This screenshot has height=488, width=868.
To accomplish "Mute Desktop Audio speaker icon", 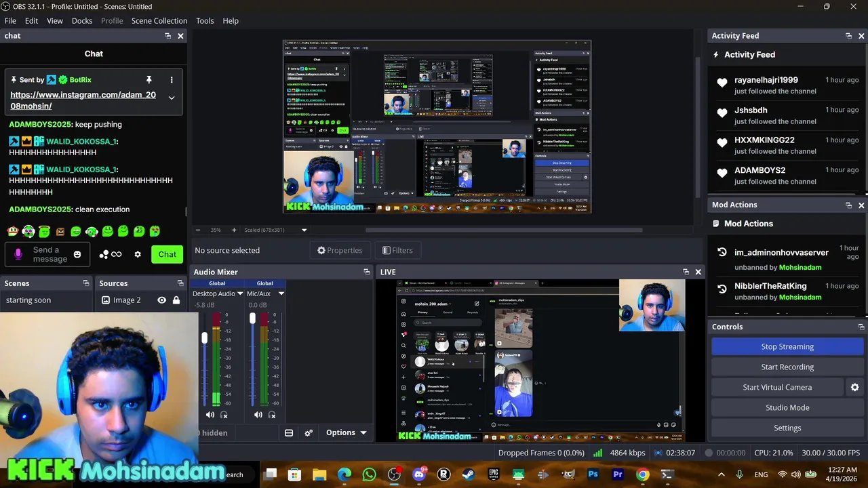I will click(x=210, y=415).
